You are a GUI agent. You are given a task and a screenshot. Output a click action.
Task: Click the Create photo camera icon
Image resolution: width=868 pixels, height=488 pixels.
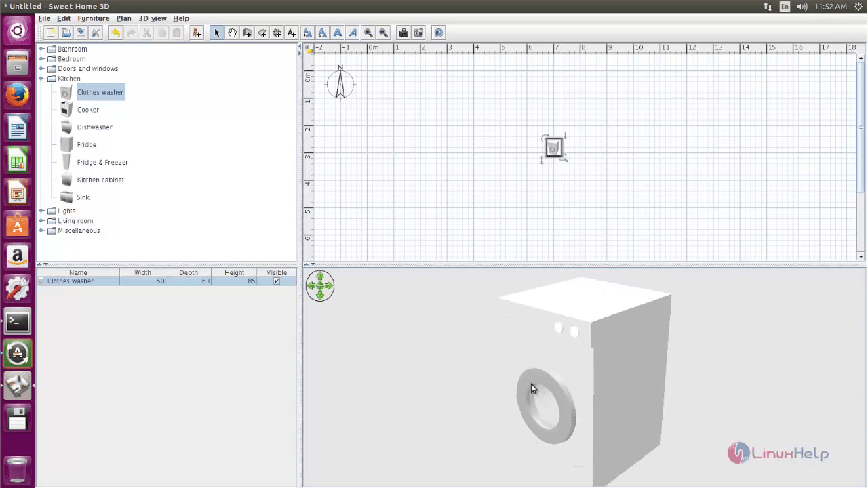click(403, 33)
